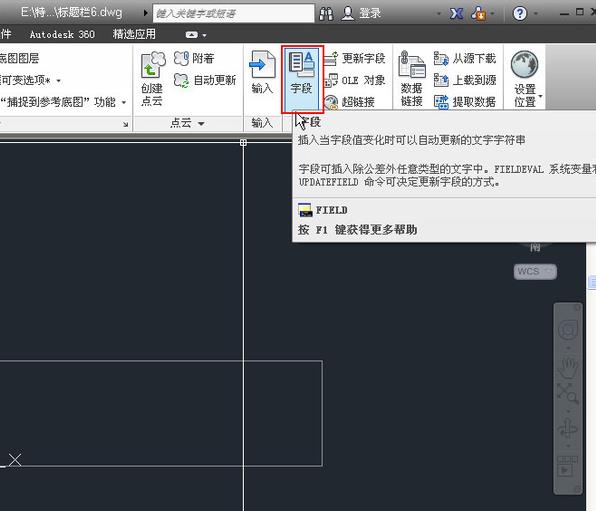Click Download from Source (从源下载)
This screenshot has width=596, height=511.
464,58
